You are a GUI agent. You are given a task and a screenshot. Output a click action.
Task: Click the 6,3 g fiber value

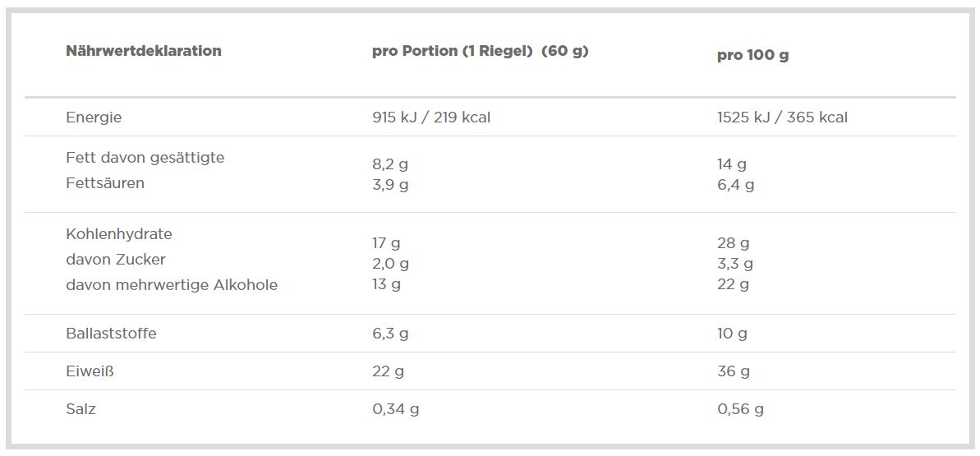[390, 334]
